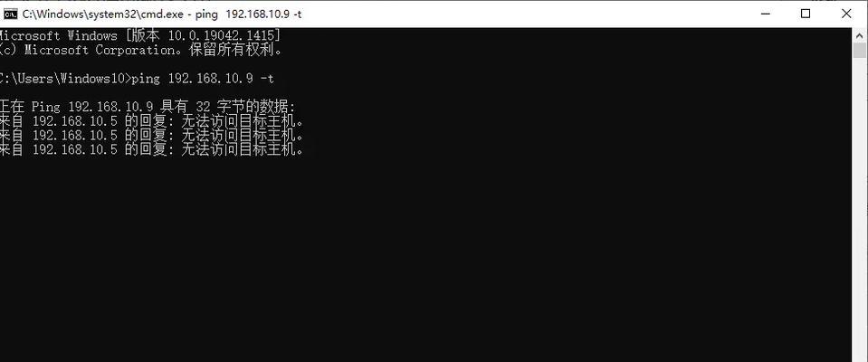Close the cmd.exe ping window

click(846, 14)
